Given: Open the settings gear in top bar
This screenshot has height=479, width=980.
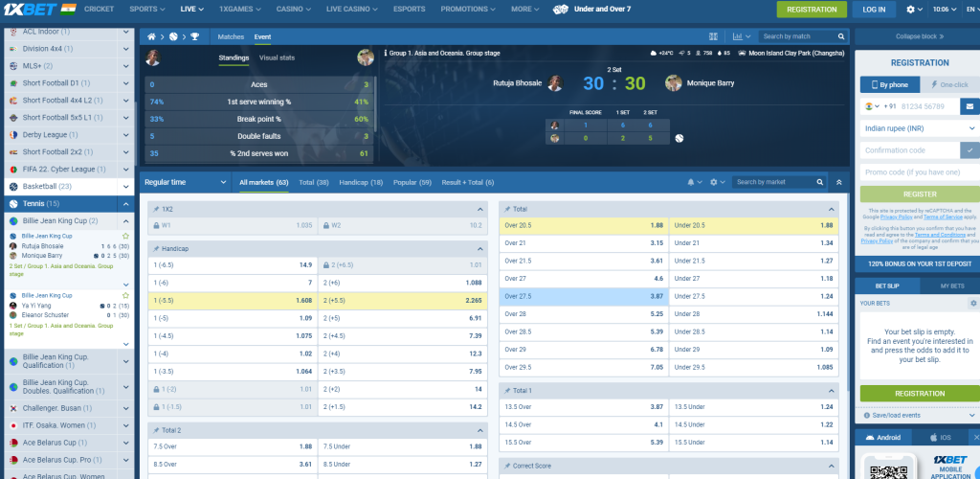Looking at the screenshot, I should pyautogui.click(x=911, y=10).
